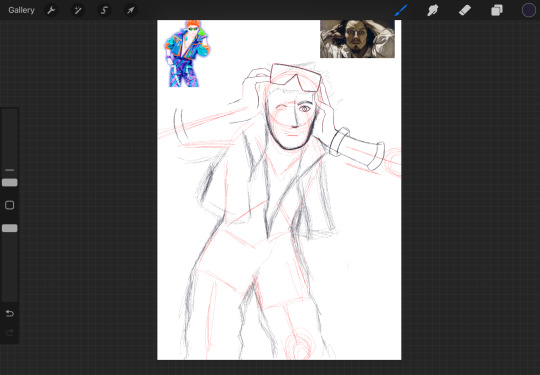Click the goggles drawn on the head
Screen dimensions: 540x375
pyautogui.click(x=295, y=77)
